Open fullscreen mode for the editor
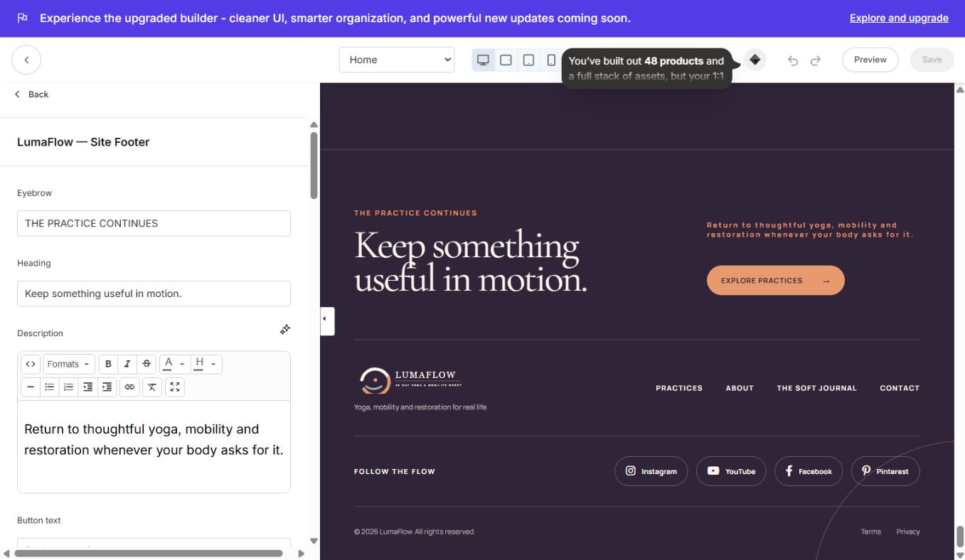The height and width of the screenshot is (560, 965). click(175, 387)
